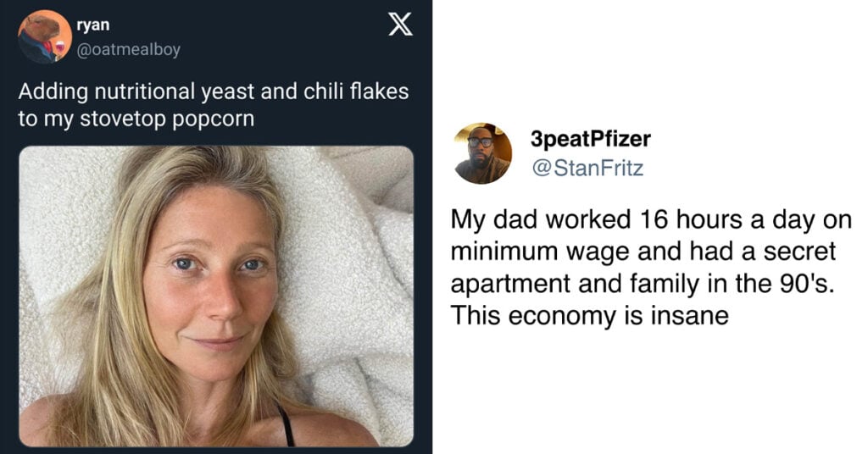Open ryan's capybara profile avatar
The height and width of the screenshot is (454, 868).
click(x=45, y=36)
